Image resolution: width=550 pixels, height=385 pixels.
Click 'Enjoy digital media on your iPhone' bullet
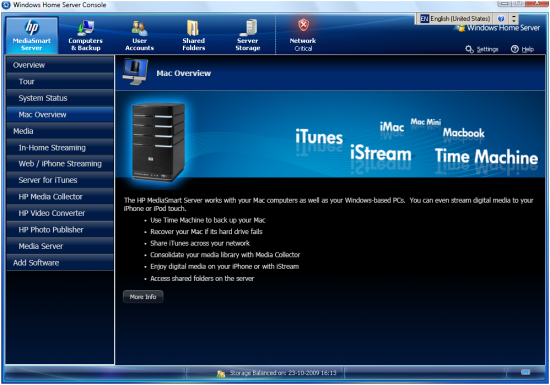224,266
